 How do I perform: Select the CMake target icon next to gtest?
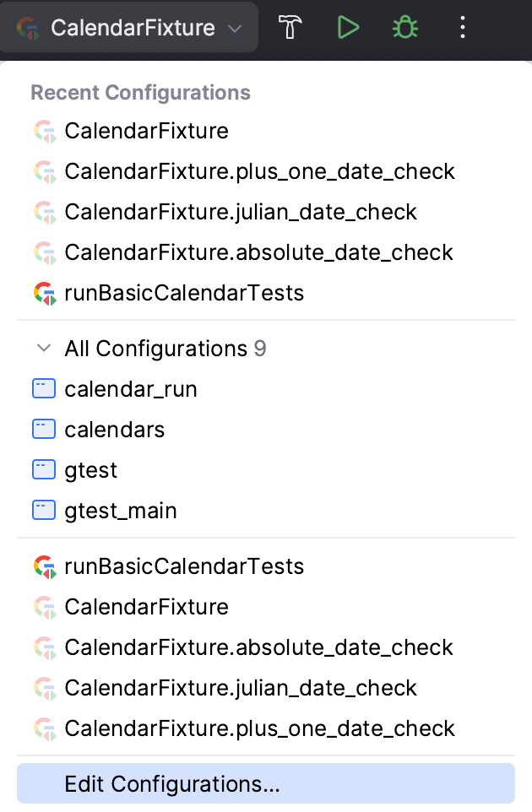pyautogui.click(x=43, y=469)
